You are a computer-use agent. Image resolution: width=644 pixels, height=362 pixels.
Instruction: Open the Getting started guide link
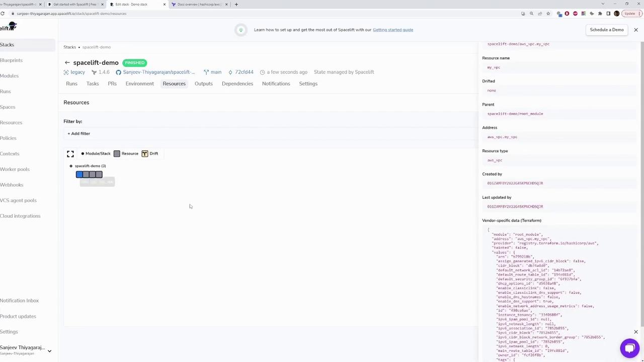[393, 30]
